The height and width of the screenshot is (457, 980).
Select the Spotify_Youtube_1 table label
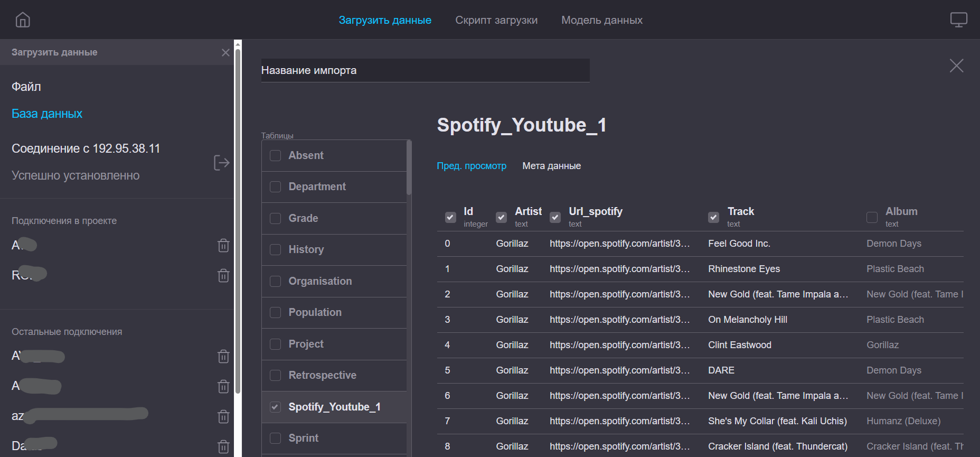point(334,407)
